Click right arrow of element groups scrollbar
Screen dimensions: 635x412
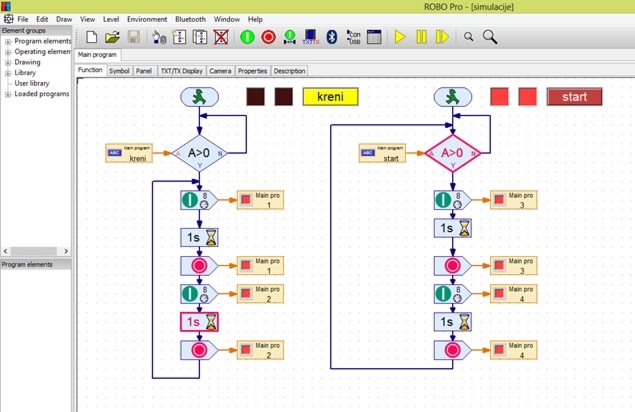66,251
